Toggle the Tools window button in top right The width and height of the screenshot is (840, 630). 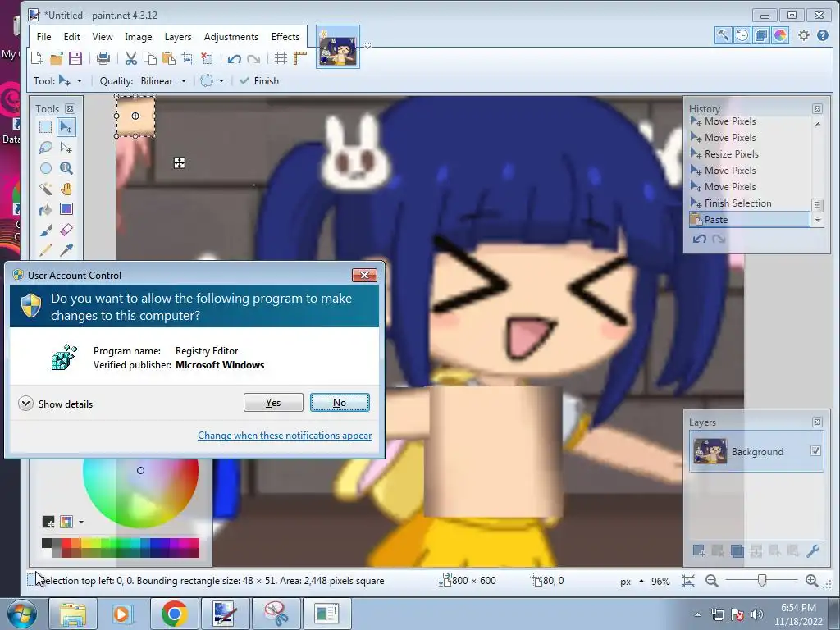723,35
